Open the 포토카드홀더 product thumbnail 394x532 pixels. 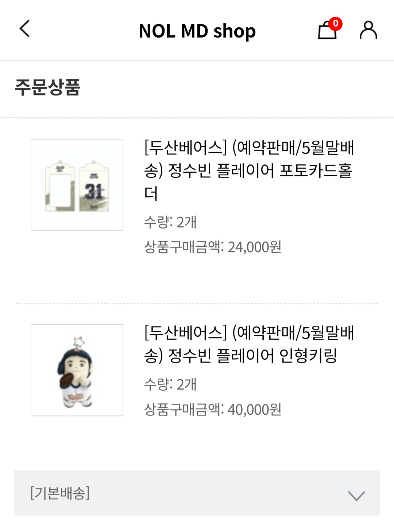point(77,185)
